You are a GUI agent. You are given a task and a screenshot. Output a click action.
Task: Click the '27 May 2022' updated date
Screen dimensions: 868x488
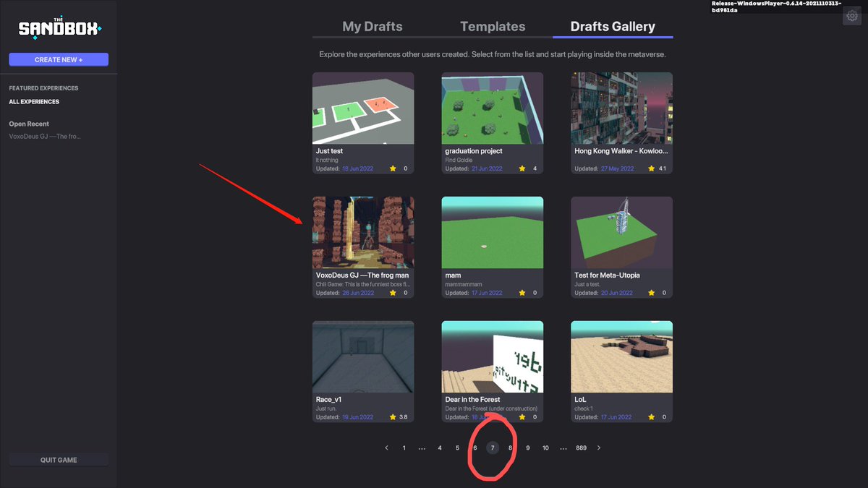pos(617,168)
